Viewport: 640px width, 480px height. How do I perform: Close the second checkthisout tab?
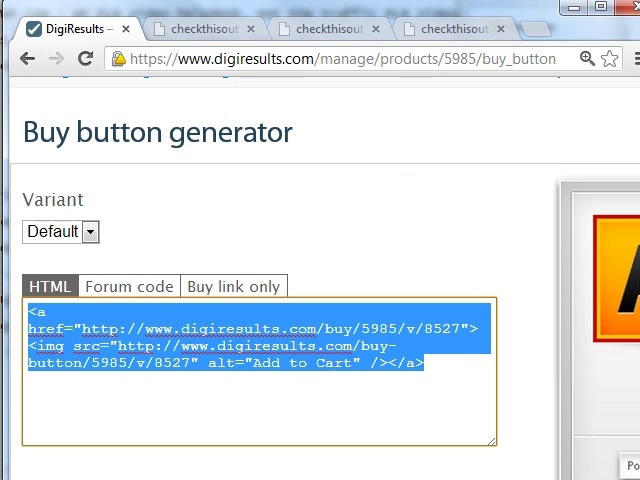[376, 29]
